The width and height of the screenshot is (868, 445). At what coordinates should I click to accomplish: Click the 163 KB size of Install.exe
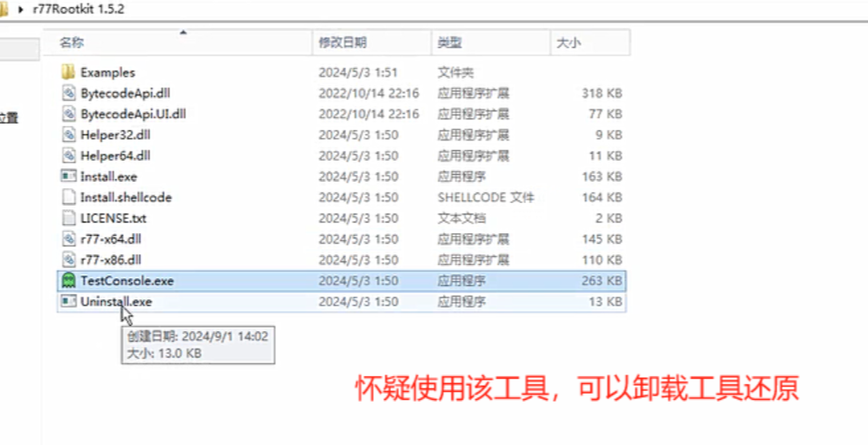pos(602,177)
